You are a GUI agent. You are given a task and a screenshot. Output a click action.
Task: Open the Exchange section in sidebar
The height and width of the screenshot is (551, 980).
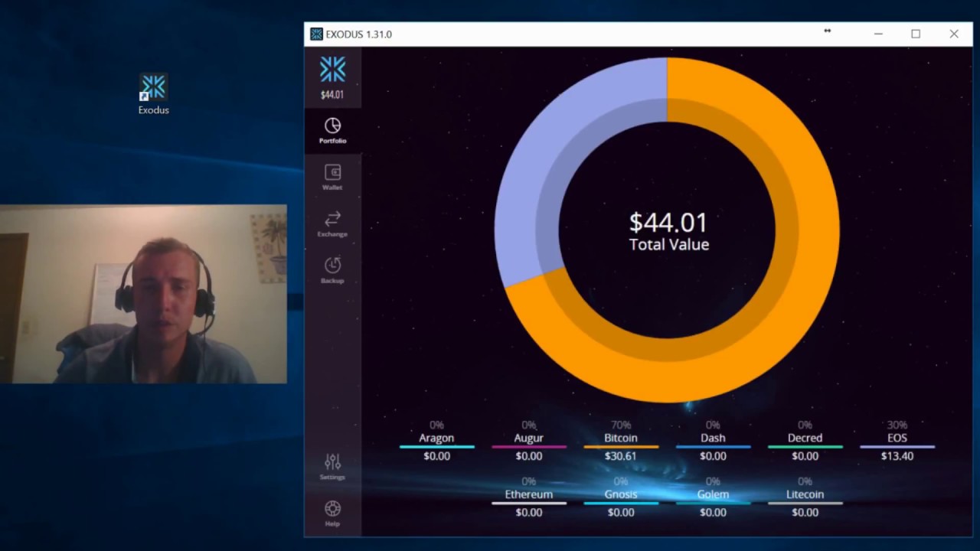click(332, 224)
